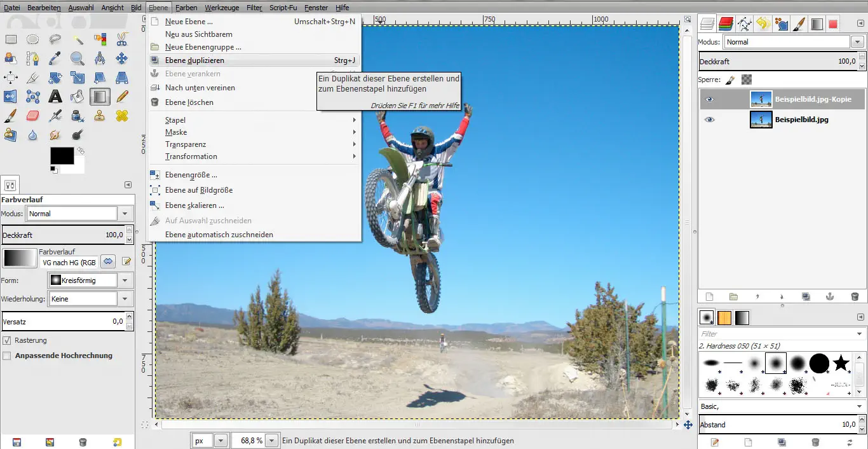Select the Healing tool with bandage icon
This screenshot has height=449, width=868.
(x=122, y=116)
